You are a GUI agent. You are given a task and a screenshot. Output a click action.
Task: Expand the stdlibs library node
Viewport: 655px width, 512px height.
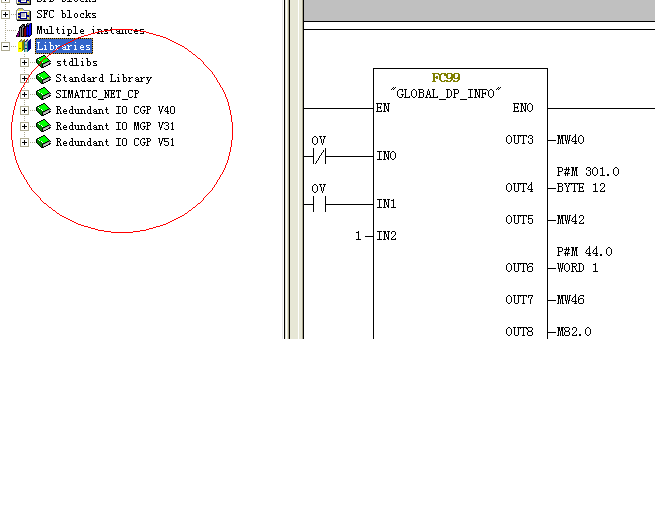coord(25,62)
